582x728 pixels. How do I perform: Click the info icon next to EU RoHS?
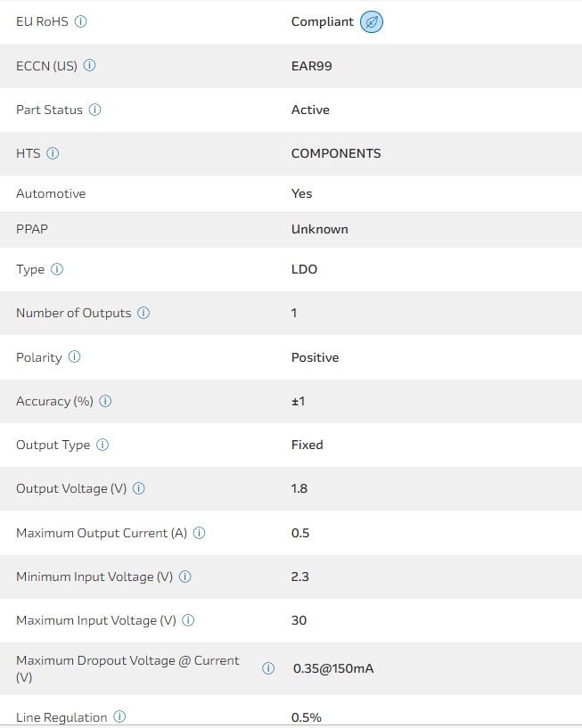click(81, 21)
